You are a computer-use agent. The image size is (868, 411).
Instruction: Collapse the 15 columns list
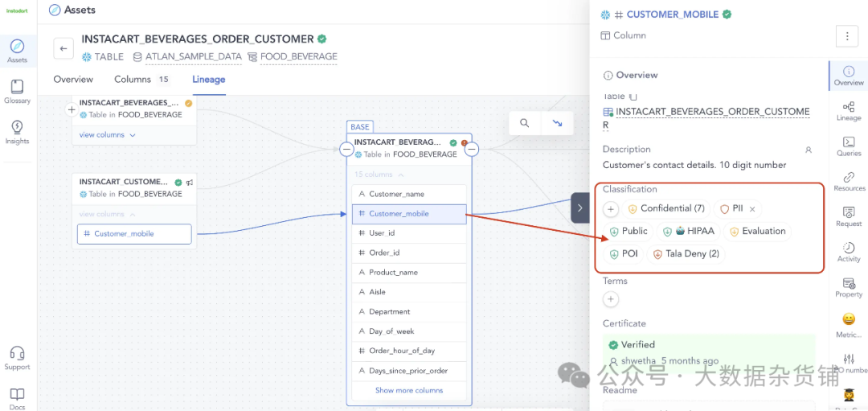point(379,175)
